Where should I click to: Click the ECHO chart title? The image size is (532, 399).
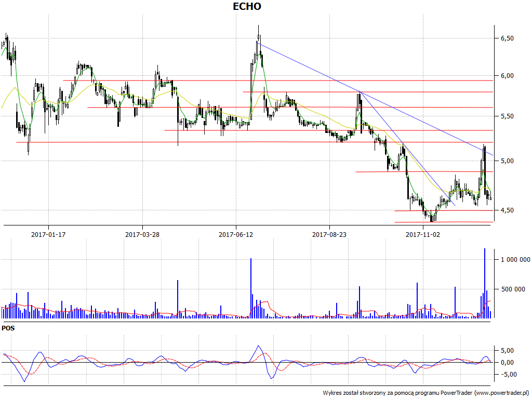[x=247, y=6]
